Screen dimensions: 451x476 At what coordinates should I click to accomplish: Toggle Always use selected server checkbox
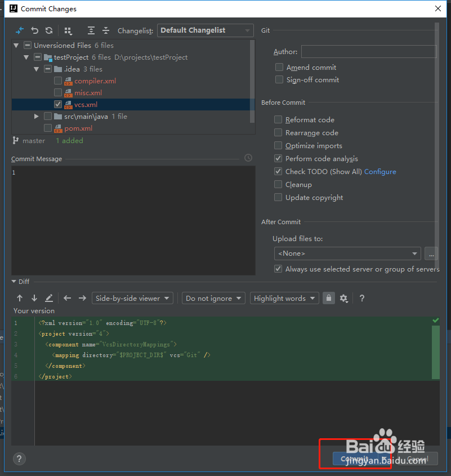(278, 269)
